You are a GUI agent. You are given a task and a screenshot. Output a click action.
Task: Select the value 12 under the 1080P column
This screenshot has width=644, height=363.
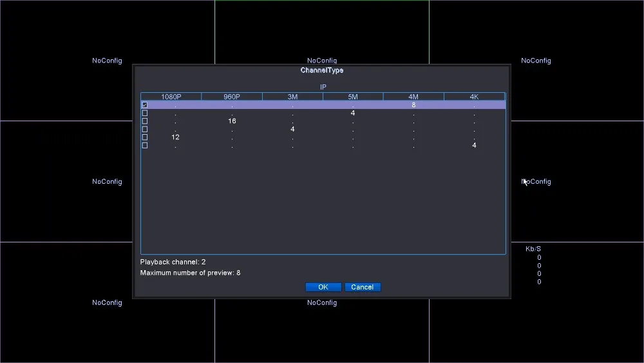coord(175,137)
